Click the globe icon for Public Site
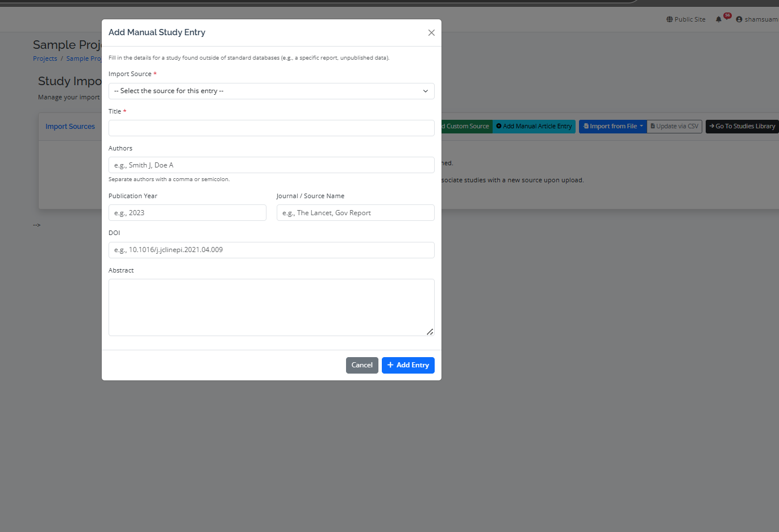Screen dimensions: 779x532 click(x=669, y=19)
